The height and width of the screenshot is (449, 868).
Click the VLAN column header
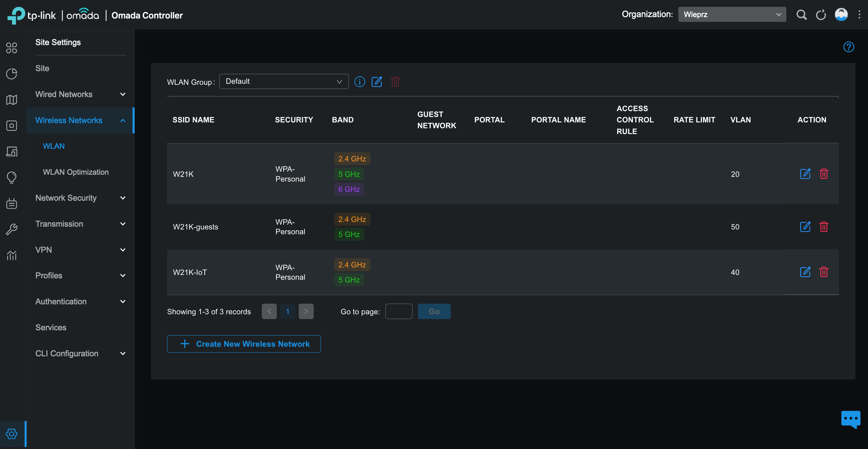point(741,120)
